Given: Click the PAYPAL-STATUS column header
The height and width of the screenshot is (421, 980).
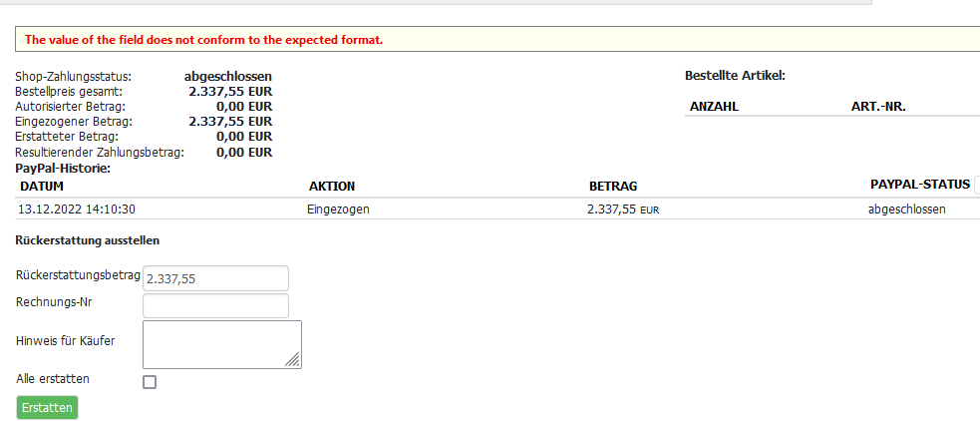Looking at the screenshot, I should (x=919, y=185).
